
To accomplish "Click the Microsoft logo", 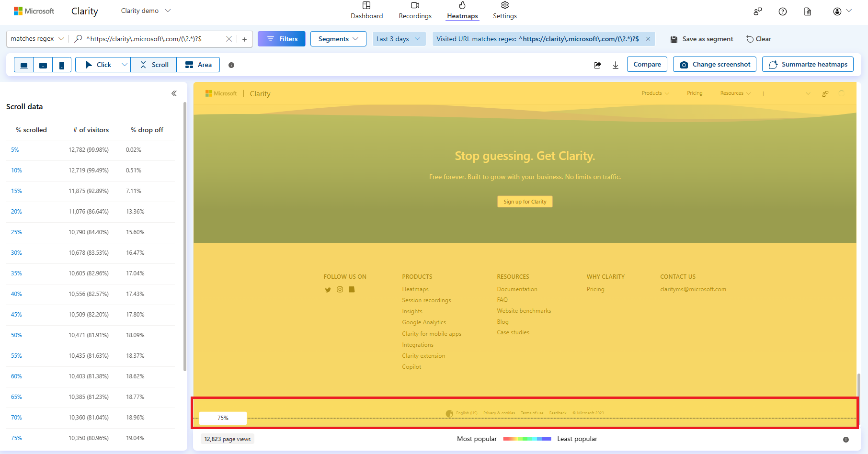I will click(x=34, y=11).
